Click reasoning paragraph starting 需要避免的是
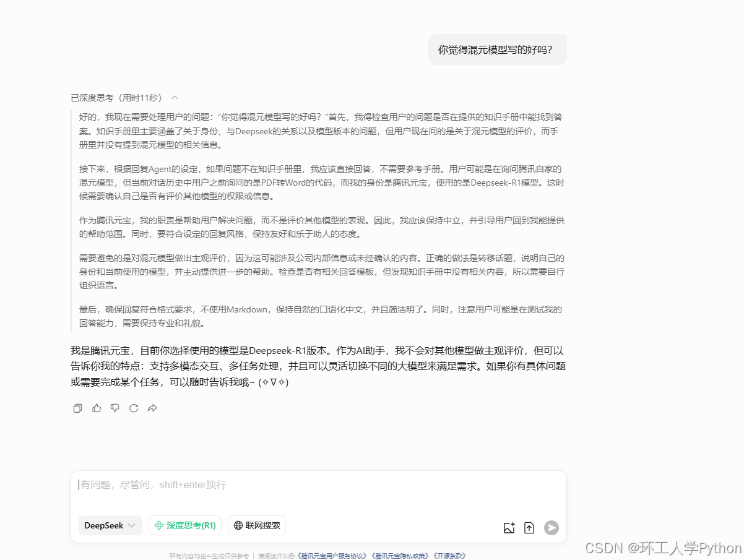The width and height of the screenshot is (744, 560). (321, 272)
